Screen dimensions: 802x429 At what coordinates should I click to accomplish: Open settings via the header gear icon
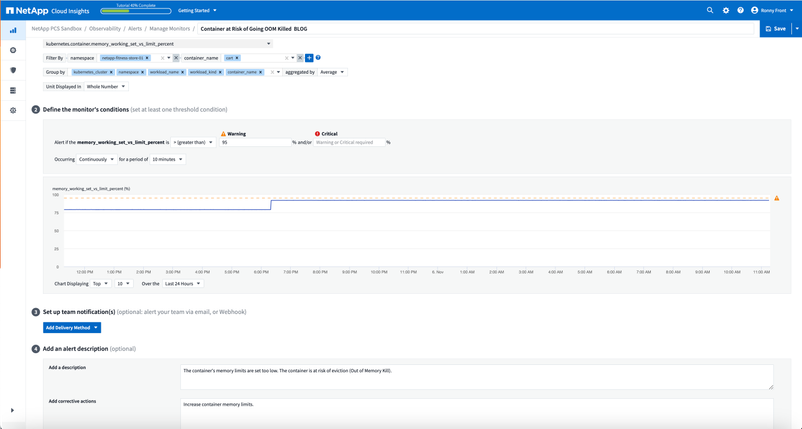tap(726, 10)
